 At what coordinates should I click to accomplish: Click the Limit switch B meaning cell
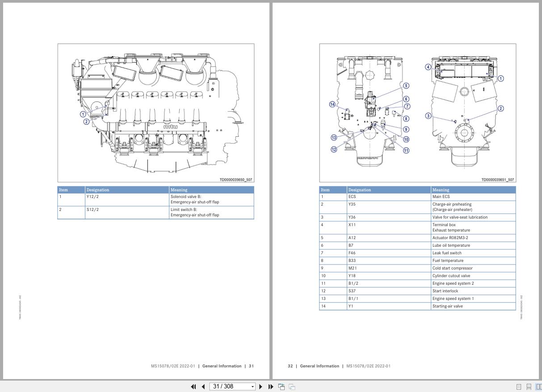pos(211,212)
